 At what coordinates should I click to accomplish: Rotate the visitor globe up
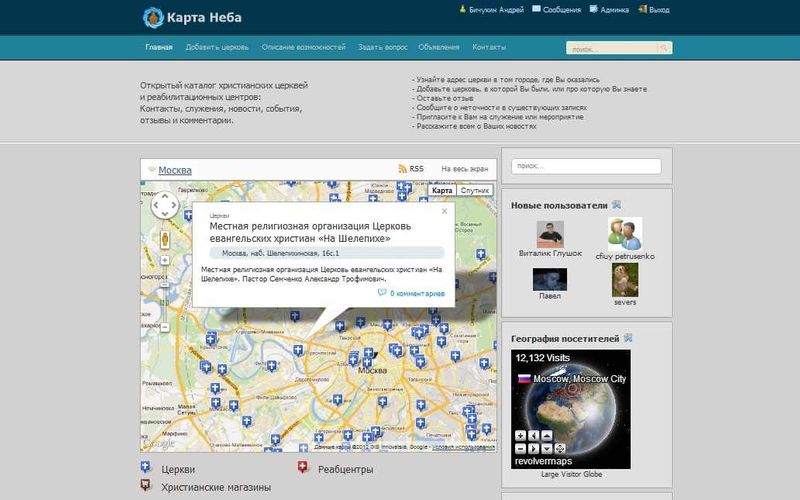[x=547, y=436]
